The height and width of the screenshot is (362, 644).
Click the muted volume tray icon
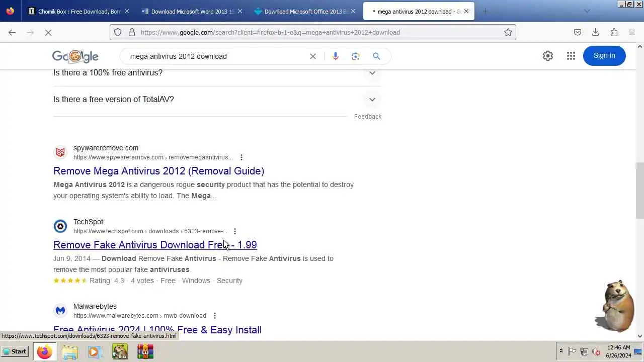596,351
